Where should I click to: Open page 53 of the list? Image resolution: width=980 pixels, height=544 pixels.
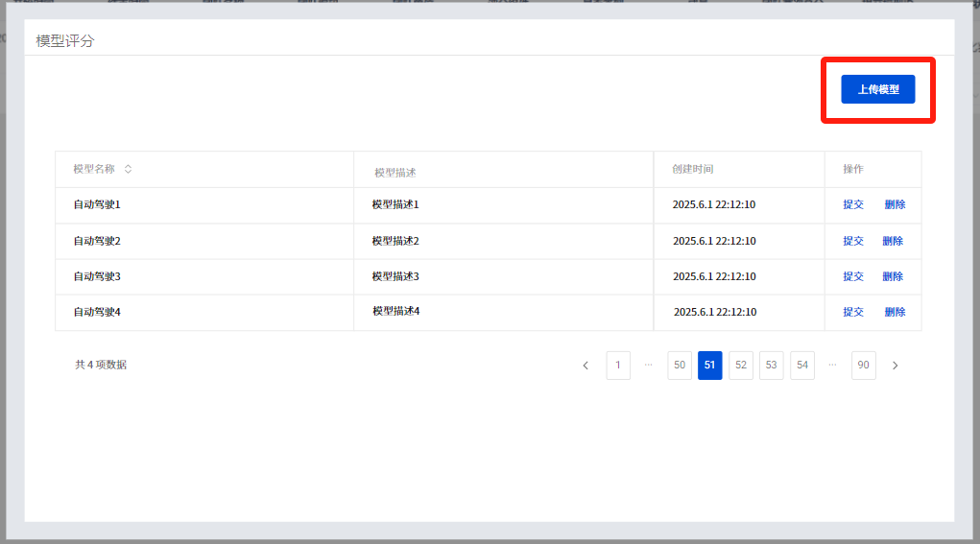(x=772, y=366)
